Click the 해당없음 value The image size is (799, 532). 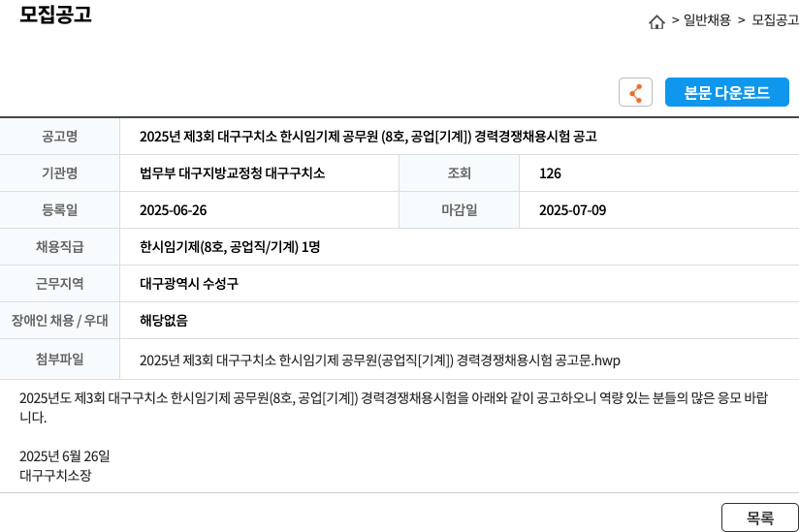164,320
